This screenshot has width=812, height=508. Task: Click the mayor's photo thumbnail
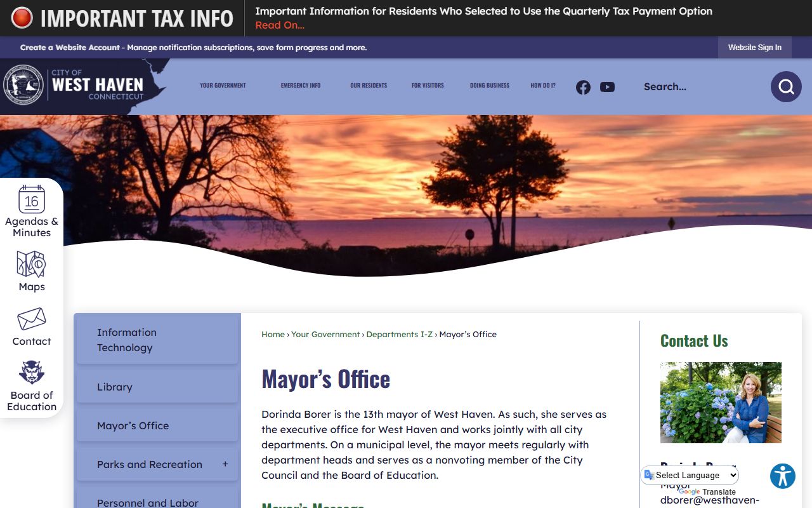pos(721,403)
